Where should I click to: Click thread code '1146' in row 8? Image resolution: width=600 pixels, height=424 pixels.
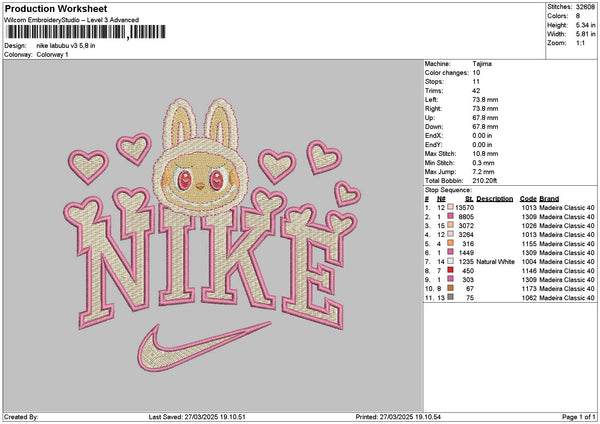(529, 271)
